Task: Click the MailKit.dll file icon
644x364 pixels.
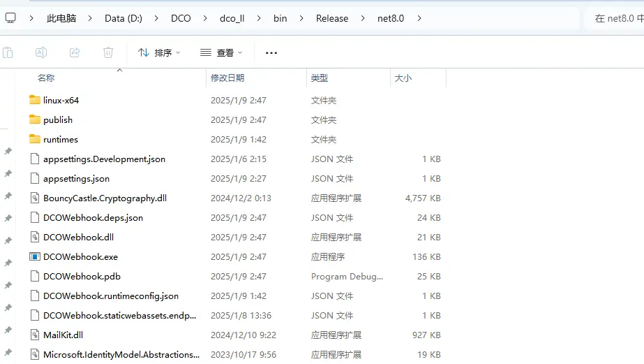Action: coord(35,335)
